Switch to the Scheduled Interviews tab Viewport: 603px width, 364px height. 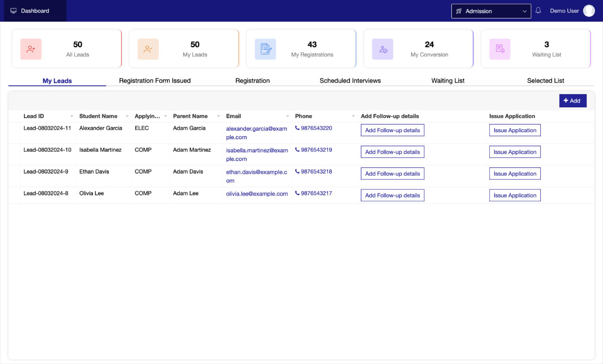click(350, 81)
